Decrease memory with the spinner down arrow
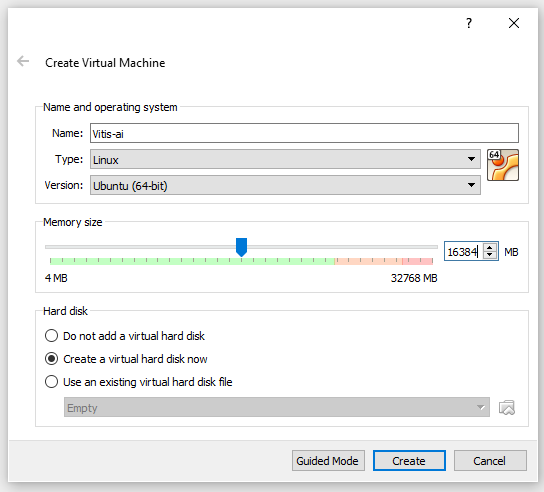The width and height of the screenshot is (544, 492). pos(490,255)
